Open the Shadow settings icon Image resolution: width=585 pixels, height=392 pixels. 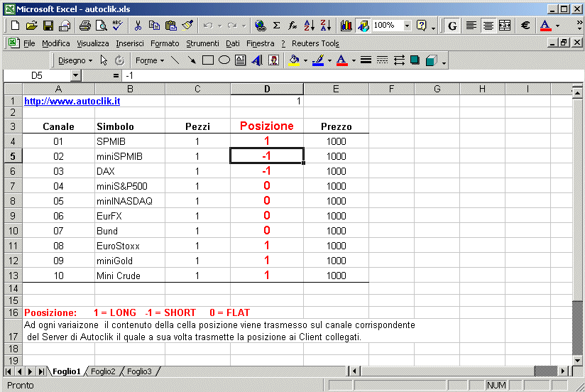(x=415, y=60)
